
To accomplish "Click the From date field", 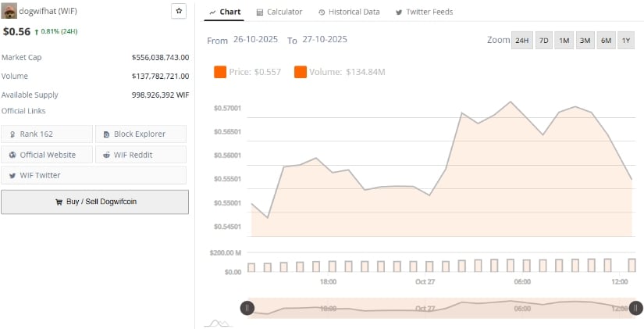I will point(255,39).
